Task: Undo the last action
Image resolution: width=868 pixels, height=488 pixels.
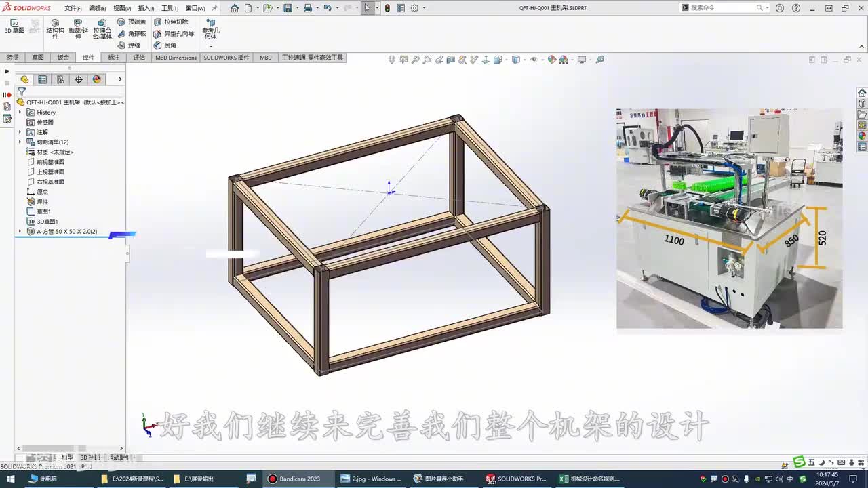Action: click(328, 8)
